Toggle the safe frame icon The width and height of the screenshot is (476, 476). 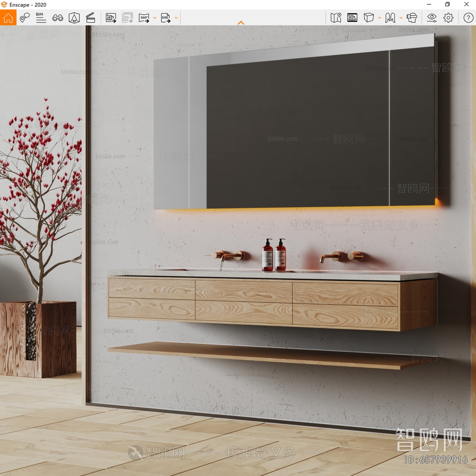coord(74,18)
